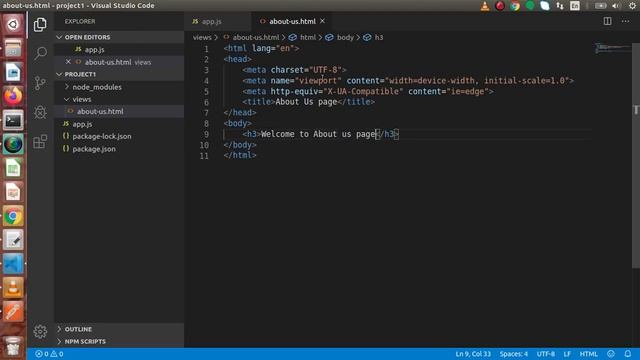This screenshot has width=640, height=360.
Task: Open LibreOffice Writer from the dock
Action: click(13, 72)
